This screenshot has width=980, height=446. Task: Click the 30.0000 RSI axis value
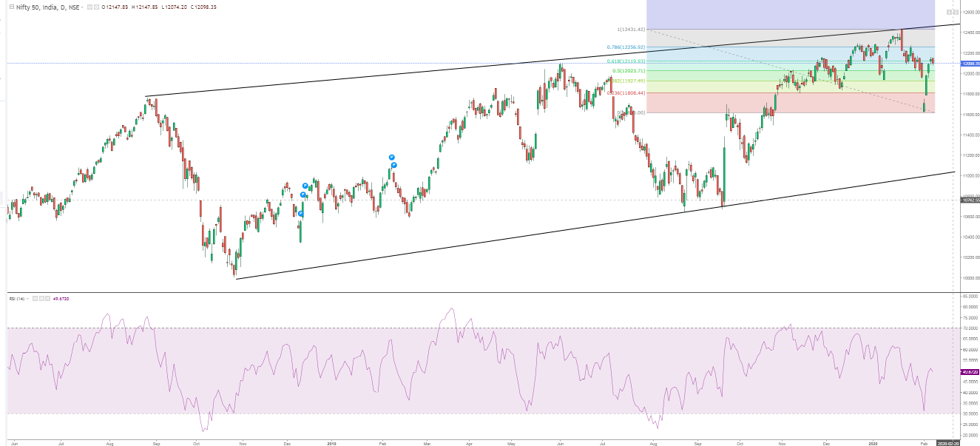tap(970, 413)
